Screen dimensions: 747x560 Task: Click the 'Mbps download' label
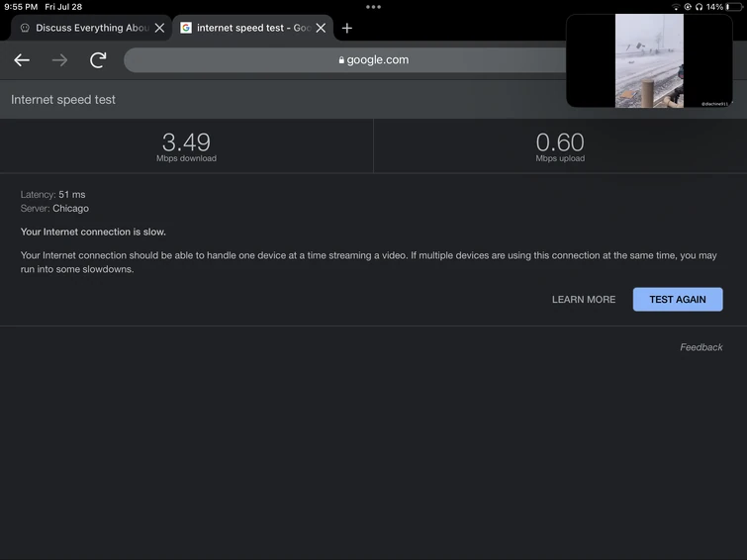coord(186,158)
